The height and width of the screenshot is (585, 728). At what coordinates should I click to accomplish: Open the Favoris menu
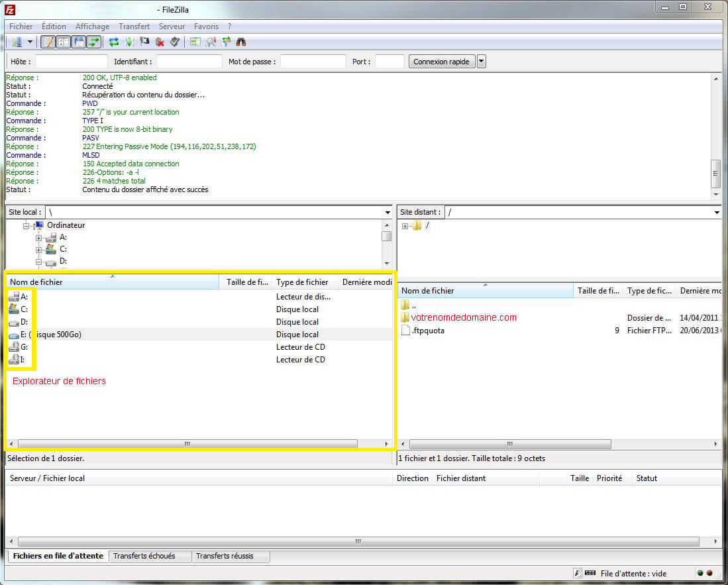click(x=206, y=27)
